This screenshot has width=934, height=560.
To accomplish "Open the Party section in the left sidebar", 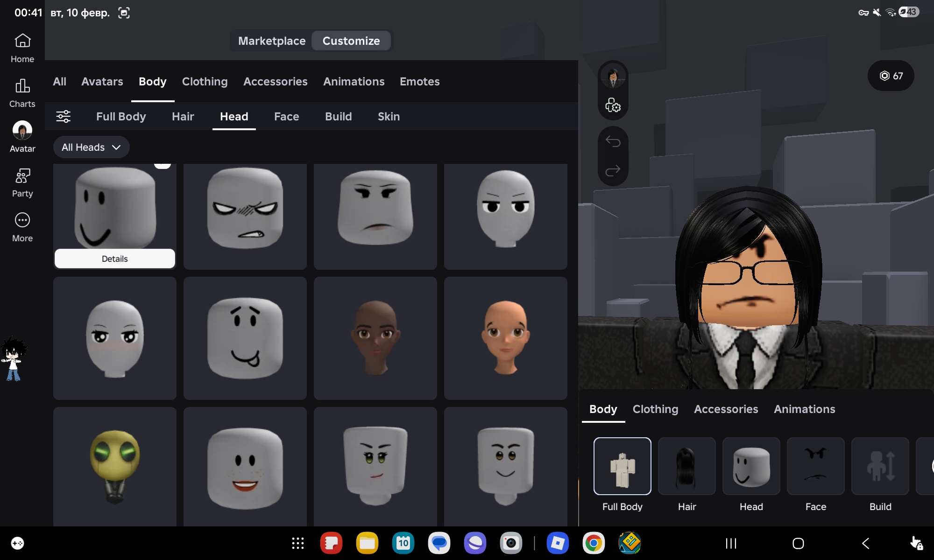I will [x=22, y=182].
